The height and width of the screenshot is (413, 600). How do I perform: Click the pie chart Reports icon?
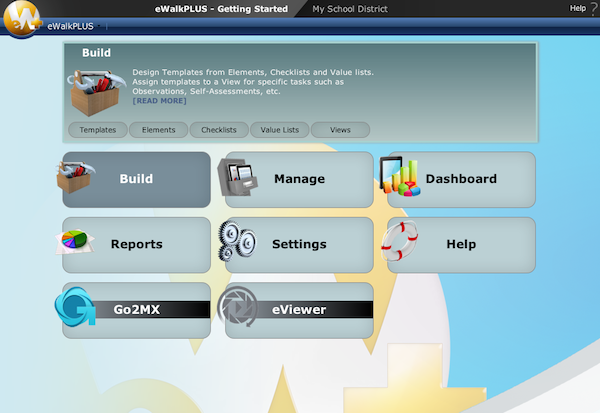click(x=75, y=242)
